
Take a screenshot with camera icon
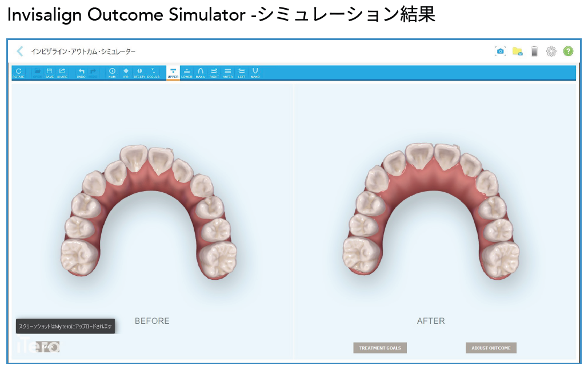(x=500, y=51)
